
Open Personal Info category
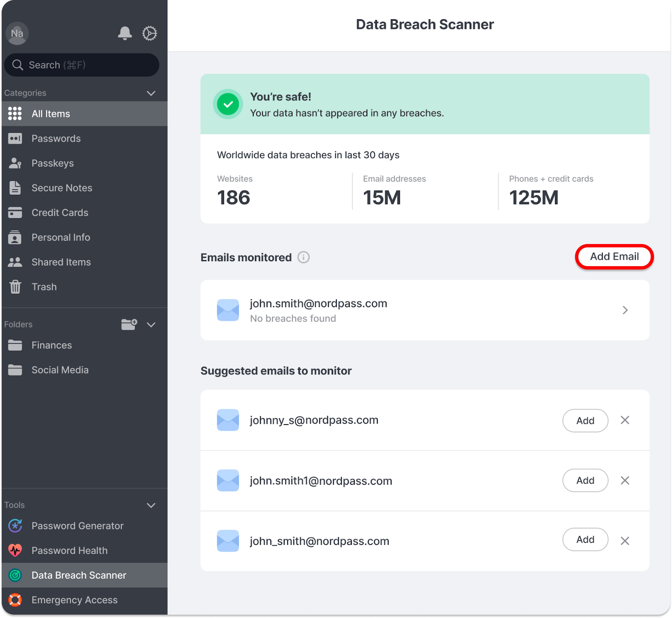point(85,237)
